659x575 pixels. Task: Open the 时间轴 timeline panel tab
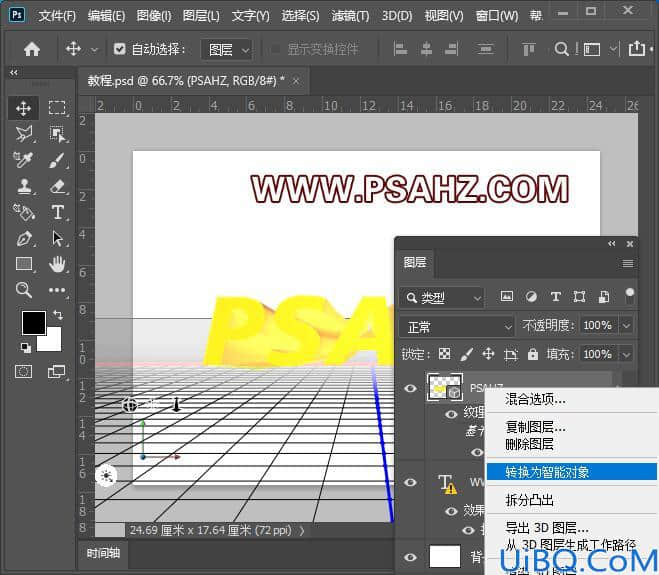click(103, 553)
